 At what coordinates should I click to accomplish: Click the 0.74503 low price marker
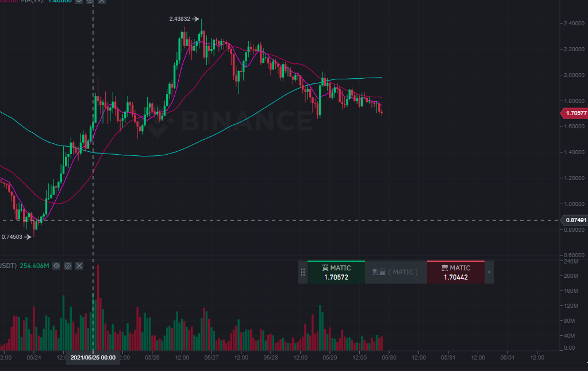tap(12, 237)
